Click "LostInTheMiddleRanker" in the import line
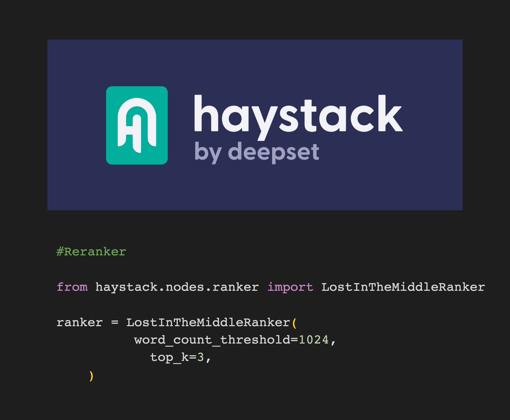The height and width of the screenshot is (420, 510). (403, 287)
